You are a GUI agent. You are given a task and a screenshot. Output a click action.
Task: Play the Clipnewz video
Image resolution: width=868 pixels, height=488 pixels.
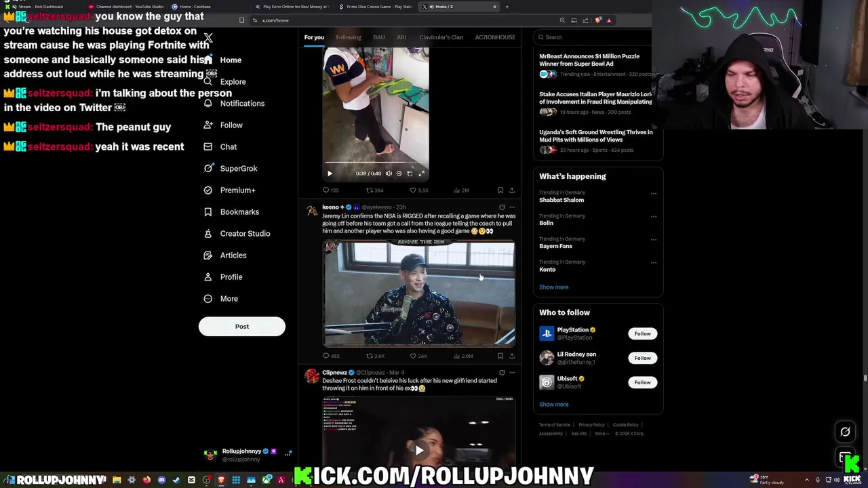pyautogui.click(x=419, y=450)
